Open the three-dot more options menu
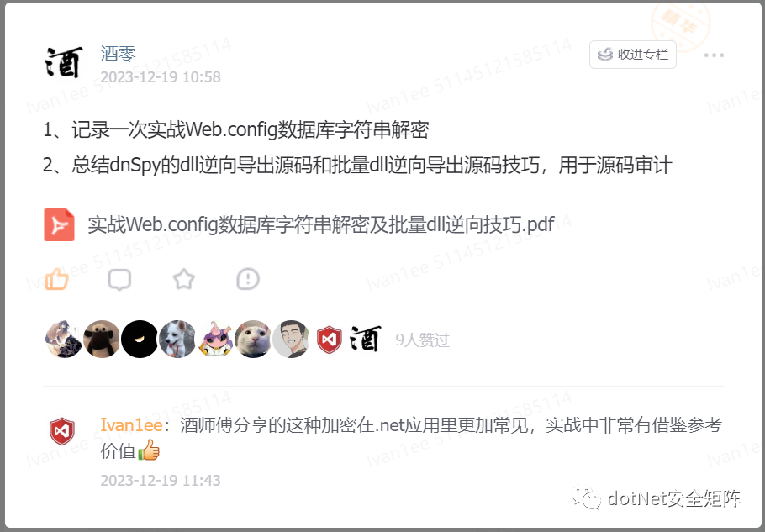Image resolution: width=765 pixels, height=532 pixels. point(714,55)
